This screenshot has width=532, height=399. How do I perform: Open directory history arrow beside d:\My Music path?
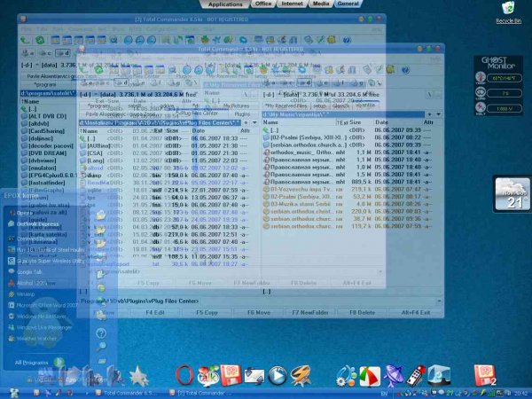point(438,114)
